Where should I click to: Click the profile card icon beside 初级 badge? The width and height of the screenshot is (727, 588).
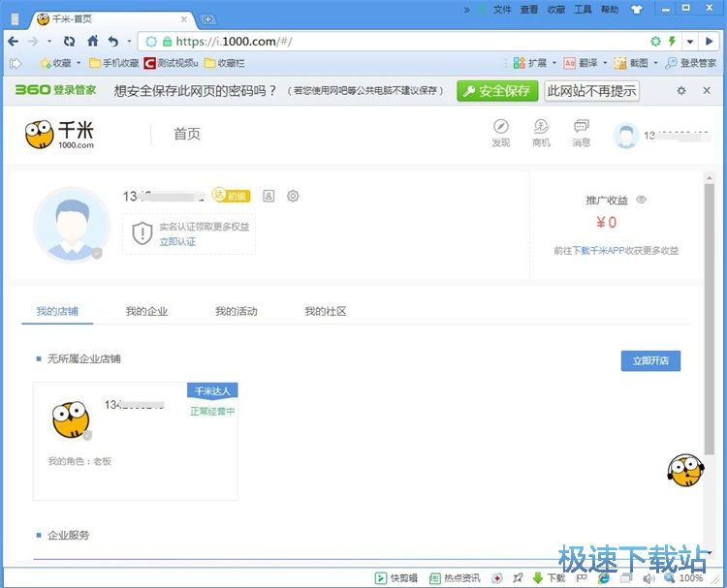tap(269, 196)
